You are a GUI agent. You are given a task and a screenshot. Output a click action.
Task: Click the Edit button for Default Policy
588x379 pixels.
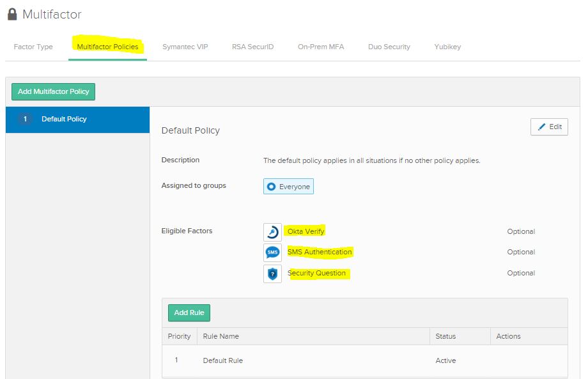tap(549, 127)
